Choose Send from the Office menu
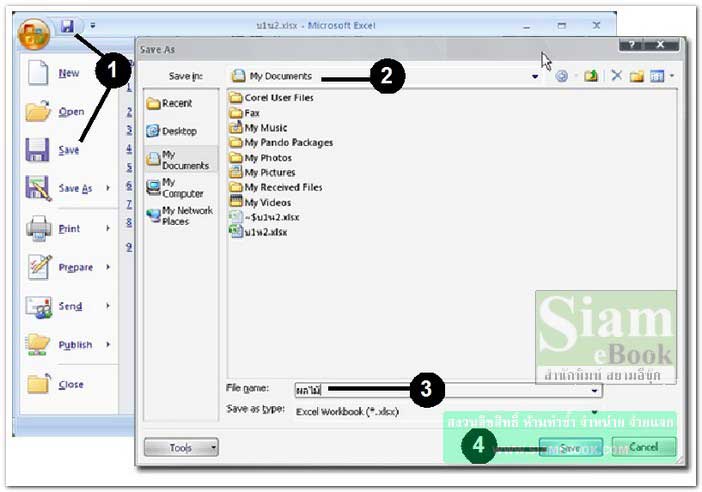 (x=70, y=306)
